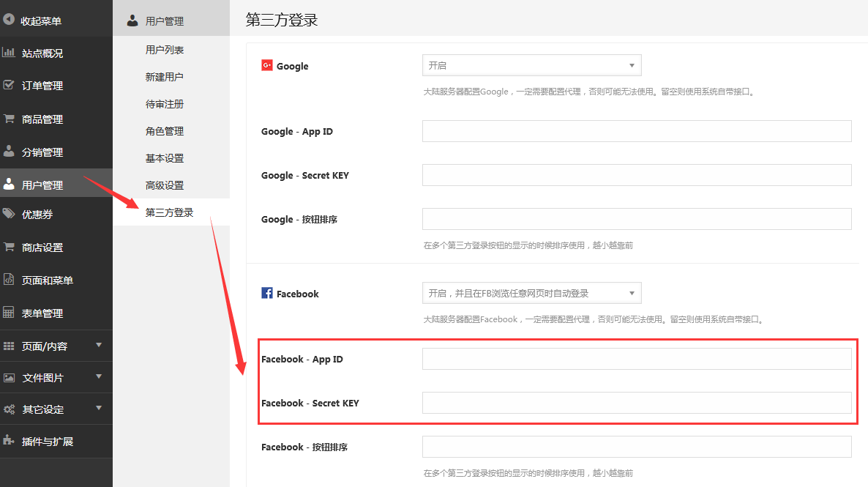Expand the 页面/内容 sidebar section

[99, 345]
